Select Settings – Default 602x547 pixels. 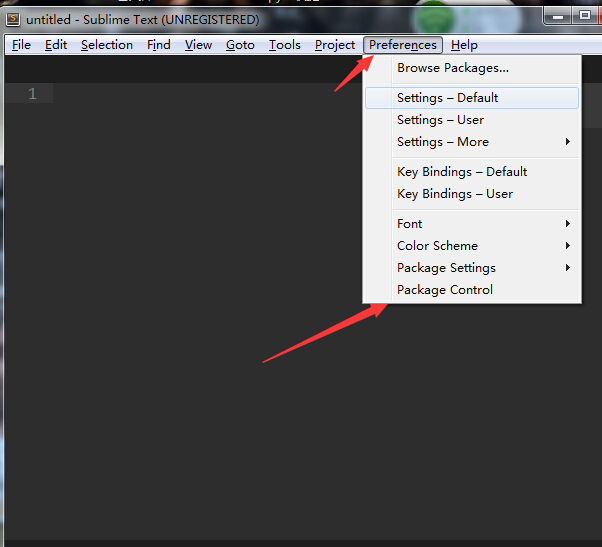472,98
